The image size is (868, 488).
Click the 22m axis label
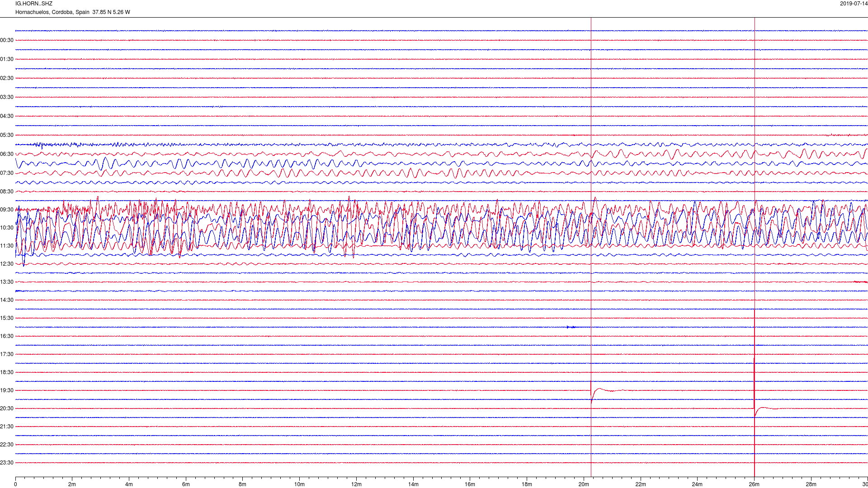coord(641,484)
